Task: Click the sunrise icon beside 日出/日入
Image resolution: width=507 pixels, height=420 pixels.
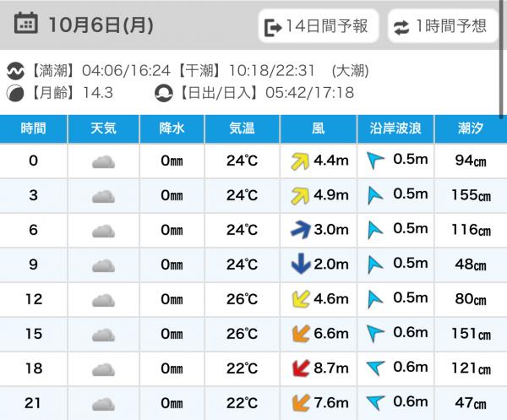Action: point(164,93)
